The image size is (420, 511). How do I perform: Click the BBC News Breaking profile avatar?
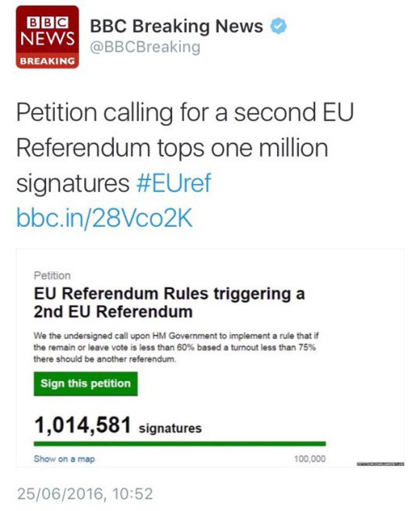coord(47,37)
